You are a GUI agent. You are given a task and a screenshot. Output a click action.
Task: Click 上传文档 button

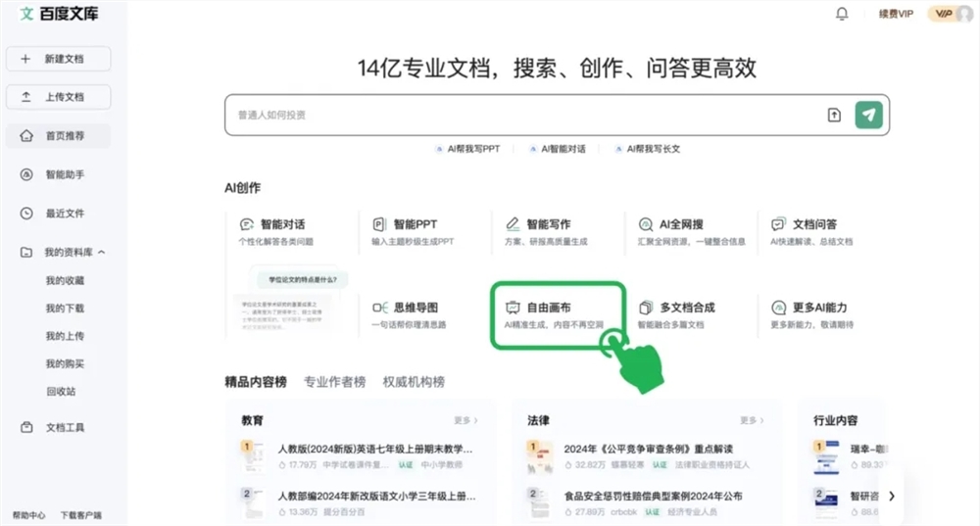click(x=58, y=97)
